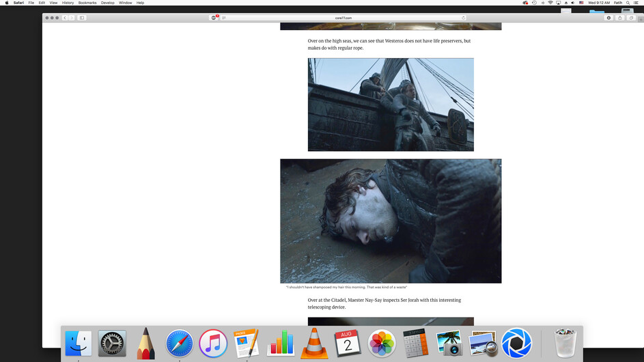Show all tabs overview
Screen dimensions: 644x362
tap(631, 18)
